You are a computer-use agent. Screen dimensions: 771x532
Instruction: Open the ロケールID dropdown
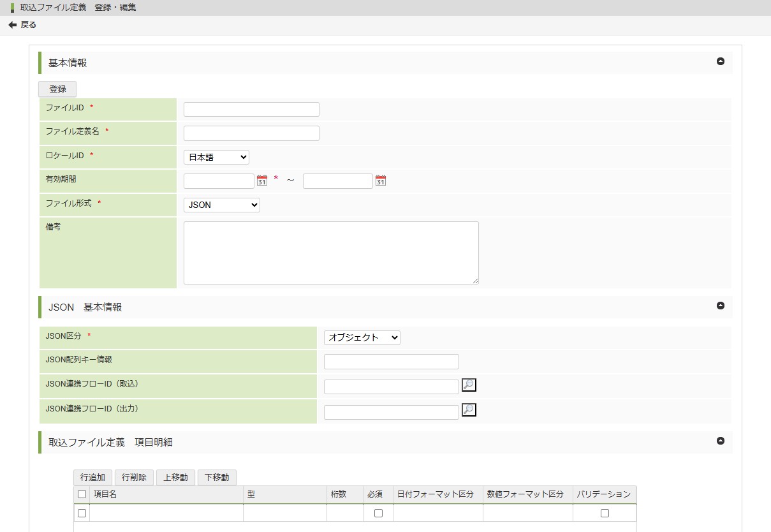click(x=216, y=157)
